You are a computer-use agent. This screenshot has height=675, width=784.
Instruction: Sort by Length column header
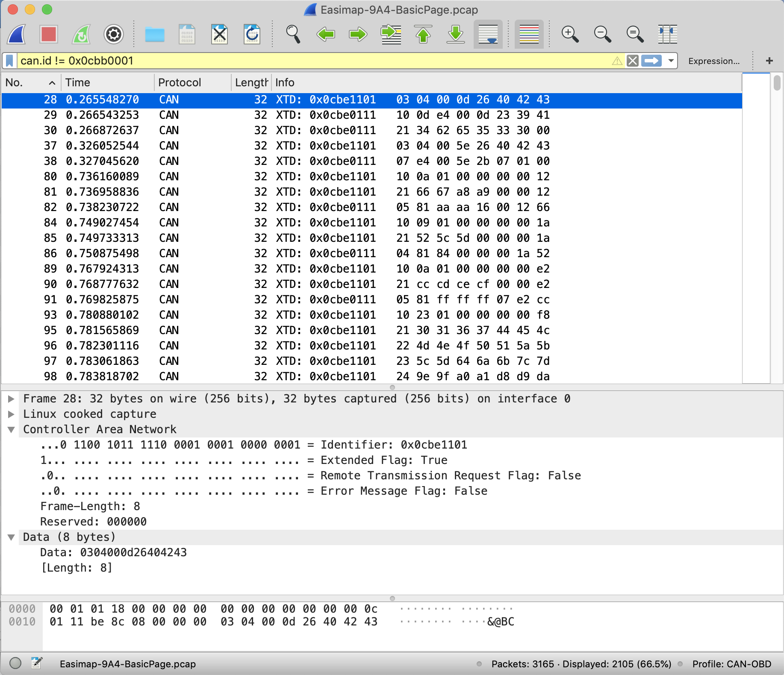pyautogui.click(x=251, y=82)
